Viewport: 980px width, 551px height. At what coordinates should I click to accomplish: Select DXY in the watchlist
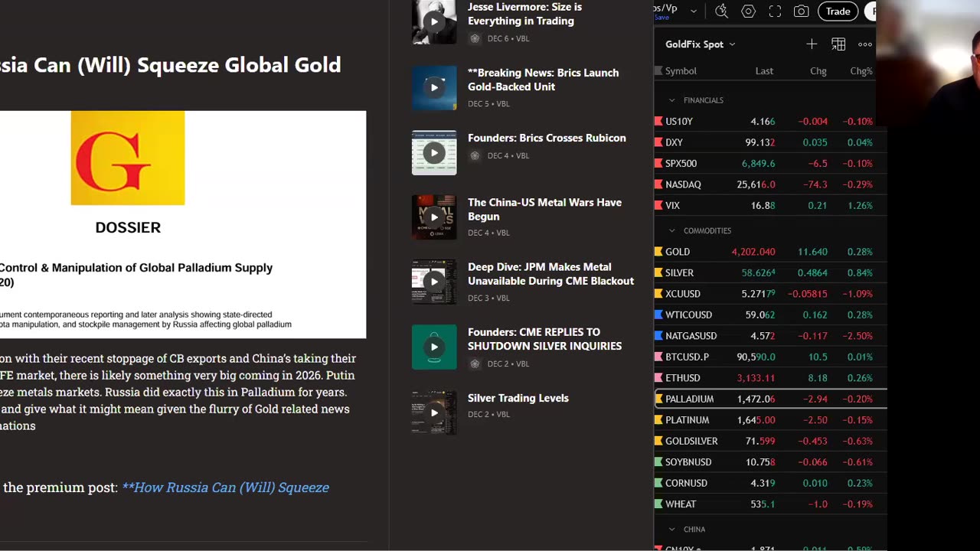pos(770,142)
